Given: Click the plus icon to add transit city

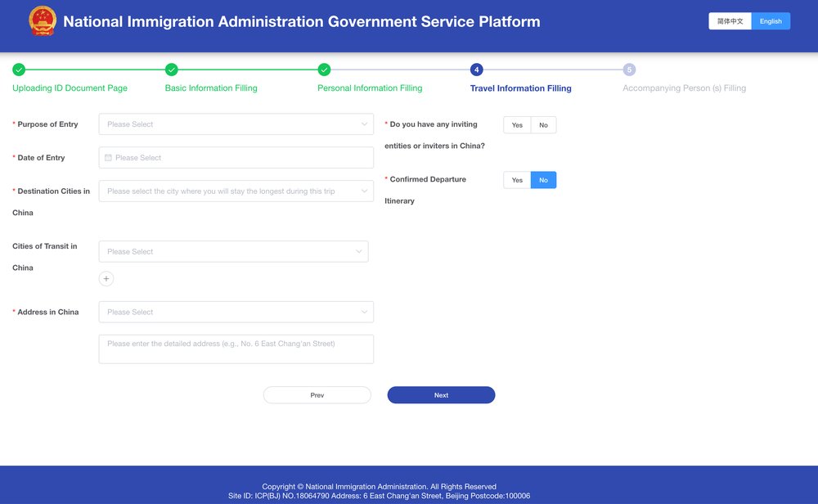Looking at the screenshot, I should (106, 279).
